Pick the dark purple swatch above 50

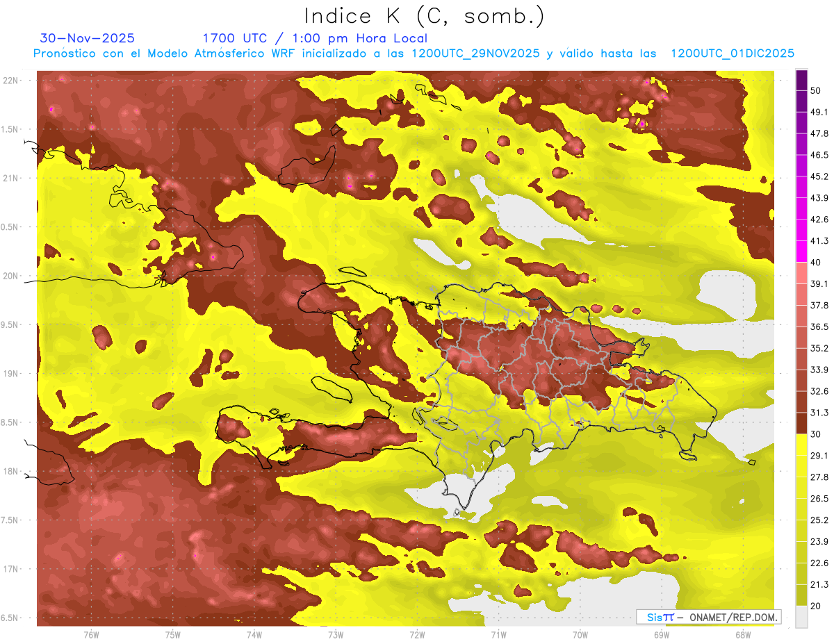point(801,80)
